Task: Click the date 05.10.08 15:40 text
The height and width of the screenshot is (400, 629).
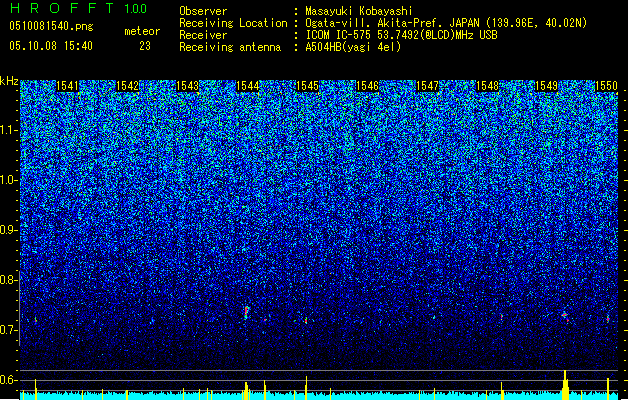Action: (x=51, y=46)
